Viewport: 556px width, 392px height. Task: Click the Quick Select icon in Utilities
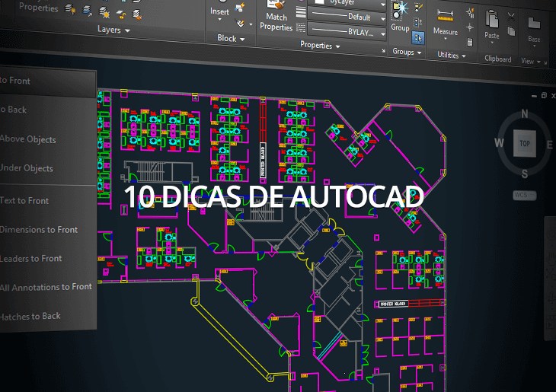coord(470,13)
